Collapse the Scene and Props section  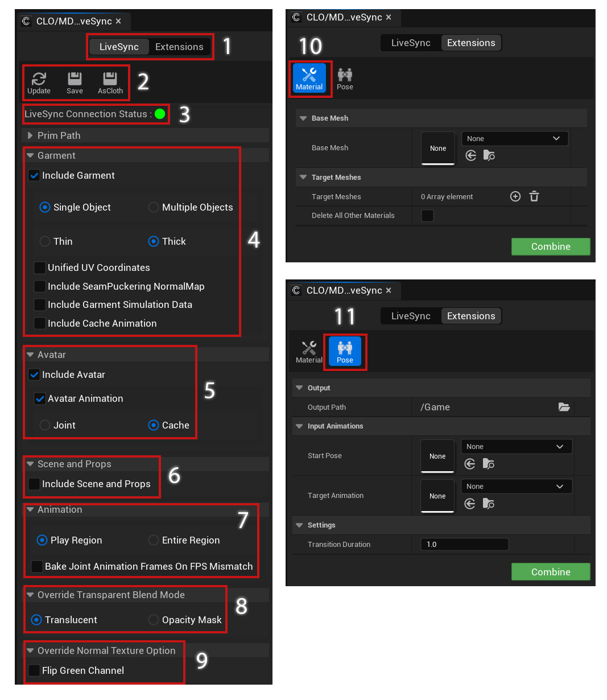point(30,464)
